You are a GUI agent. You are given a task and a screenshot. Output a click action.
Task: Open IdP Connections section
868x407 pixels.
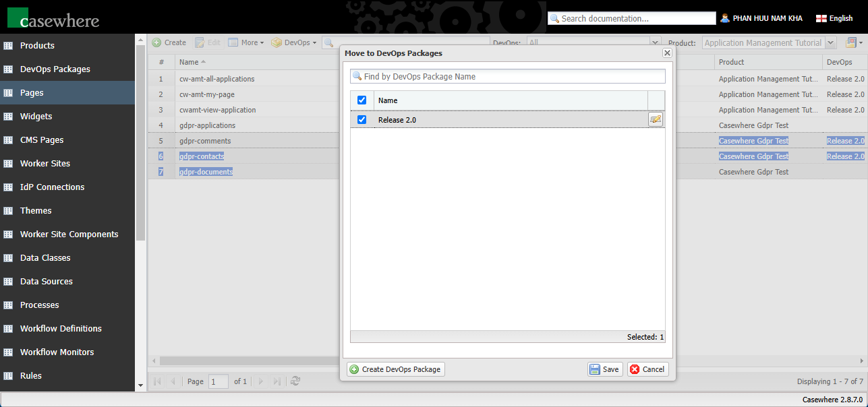(53, 187)
